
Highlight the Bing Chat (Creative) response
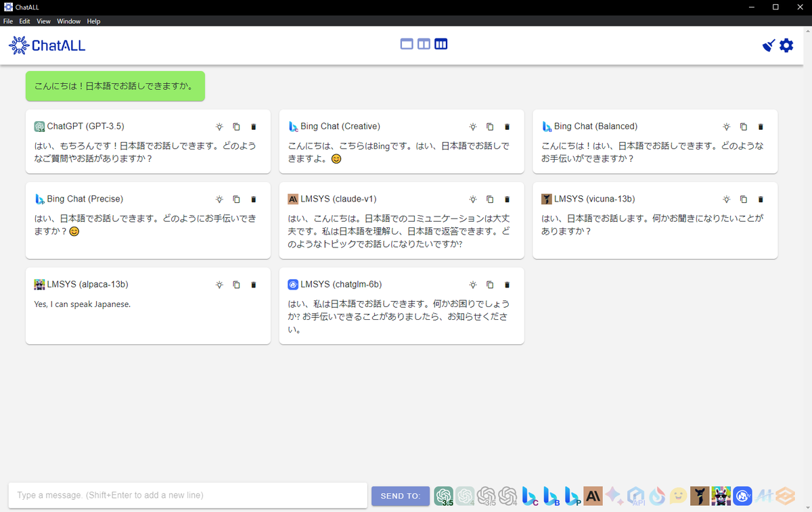[473, 126]
